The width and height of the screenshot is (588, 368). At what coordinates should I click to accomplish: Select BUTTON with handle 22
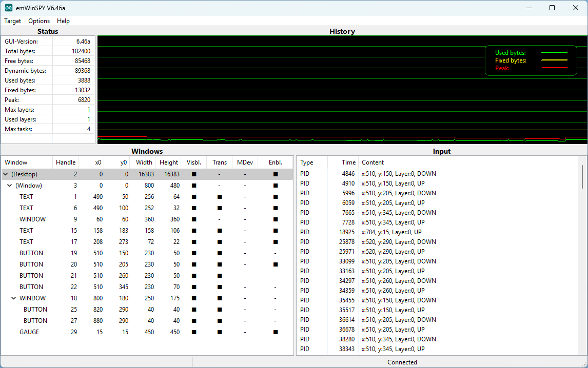31,287
